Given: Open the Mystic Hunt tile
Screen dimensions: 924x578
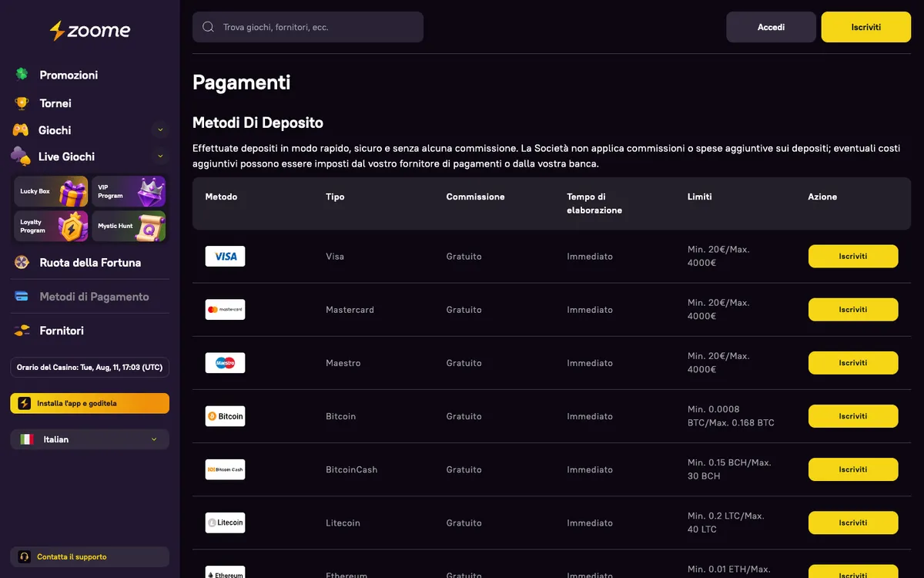Looking at the screenshot, I should point(129,226).
